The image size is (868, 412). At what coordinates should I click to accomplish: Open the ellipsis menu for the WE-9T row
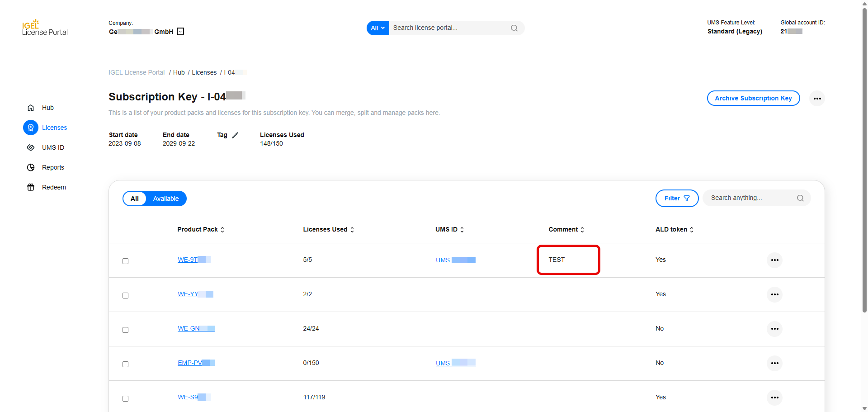[x=775, y=260]
